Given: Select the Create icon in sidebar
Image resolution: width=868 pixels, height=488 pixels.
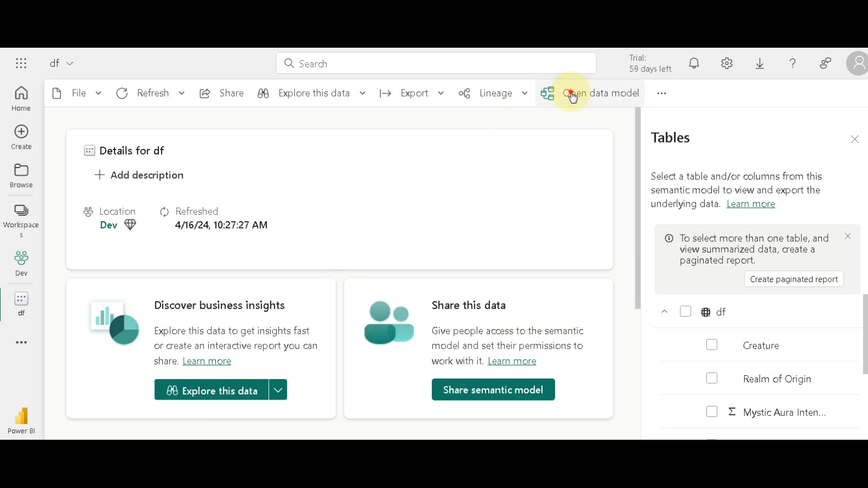Looking at the screenshot, I should coord(21,136).
